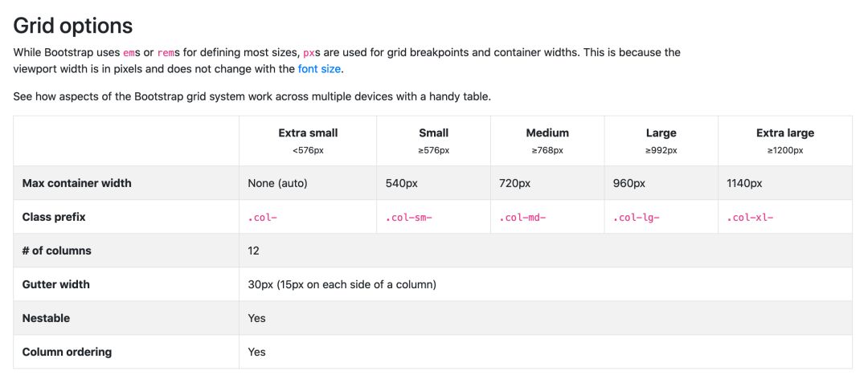This screenshot has width=868, height=383.
Task: Click the 'Grid options' heading
Action: point(73,25)
